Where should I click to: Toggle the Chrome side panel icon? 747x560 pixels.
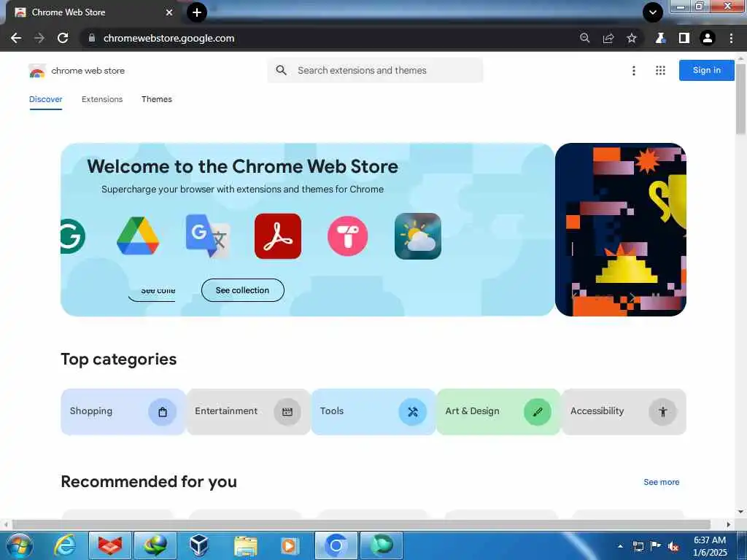[x=684, y=38]
